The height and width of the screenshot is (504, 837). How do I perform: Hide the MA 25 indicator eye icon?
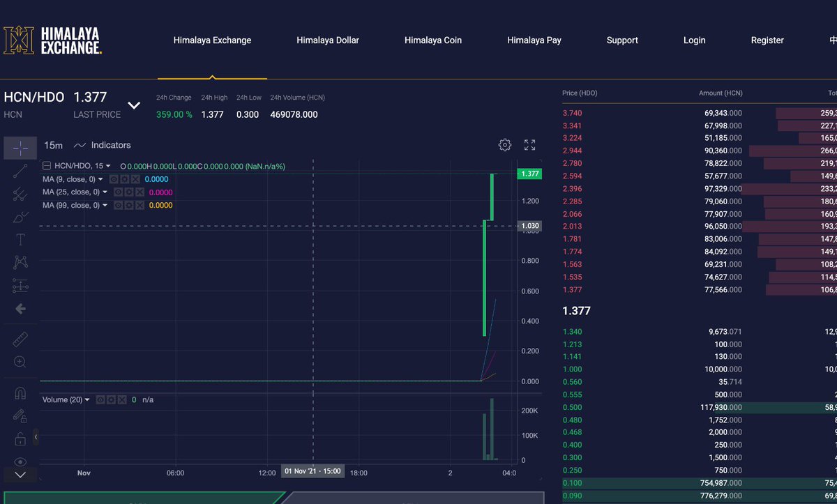click(x=119, y=192)
